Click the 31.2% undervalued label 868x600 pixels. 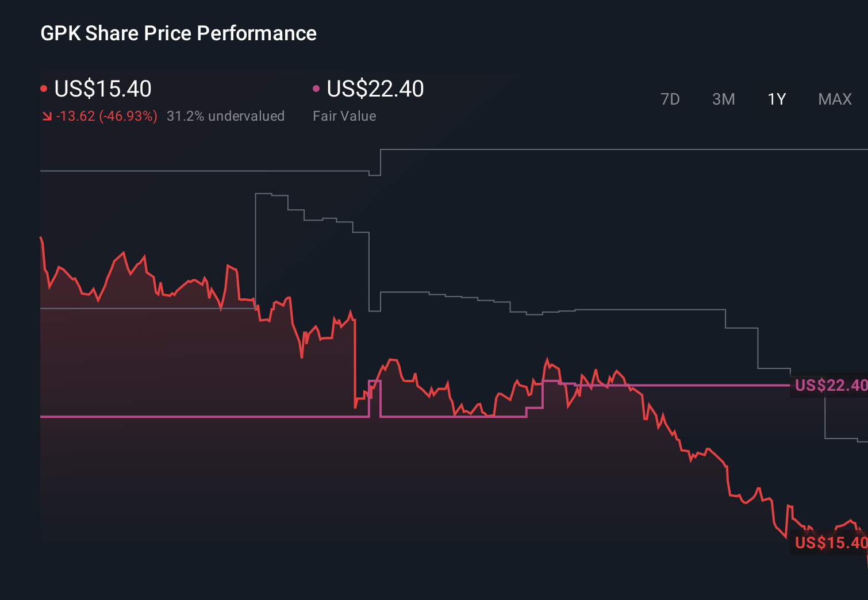226,116
